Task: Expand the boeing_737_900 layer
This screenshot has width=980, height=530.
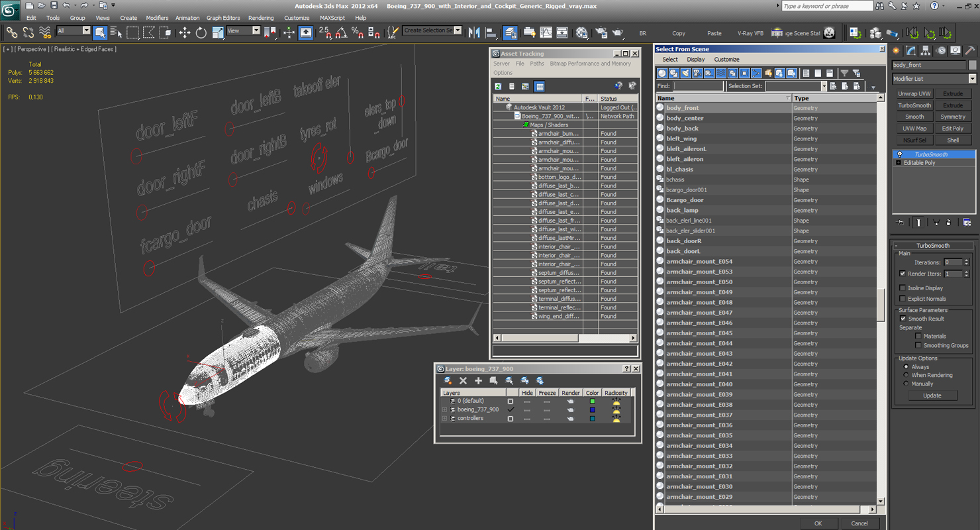Action: coord(445,410)
